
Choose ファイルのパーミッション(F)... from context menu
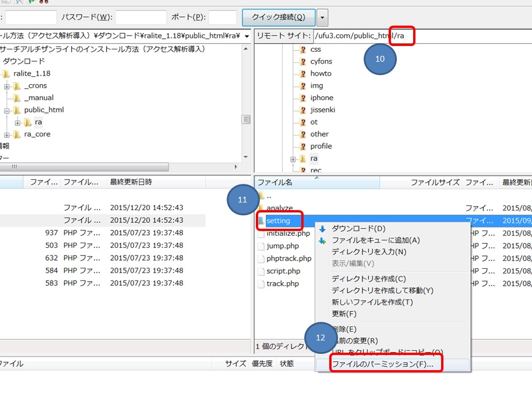click(382, 364)
